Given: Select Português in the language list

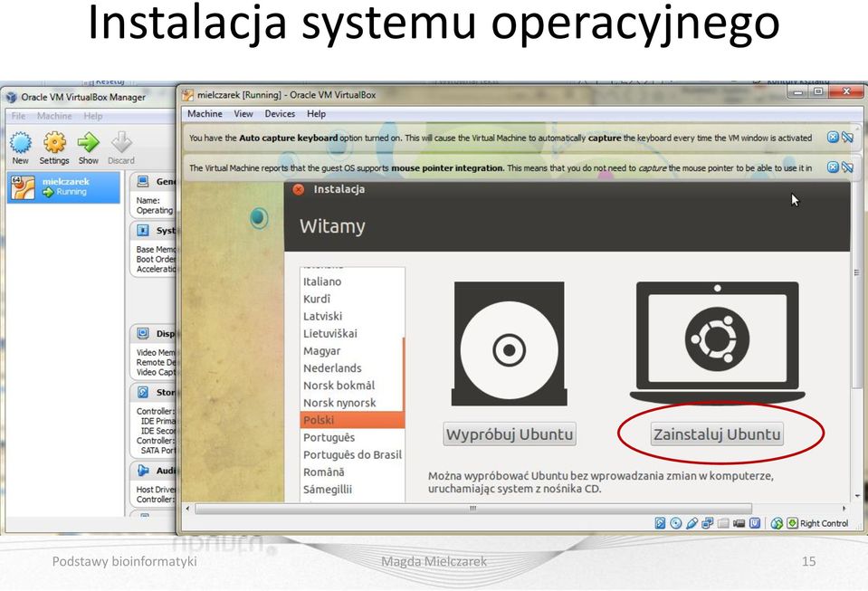Looking at the screenshot, I should (x=352, y=437).
